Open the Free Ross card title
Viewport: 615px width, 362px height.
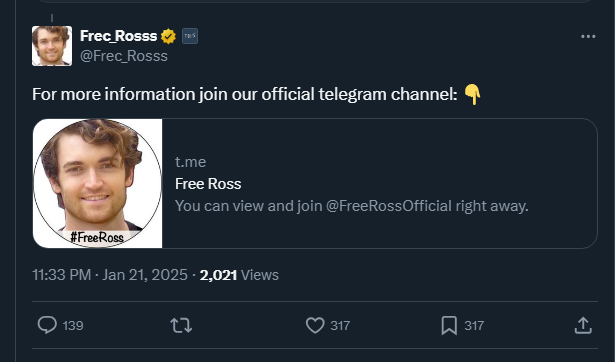[208, 184]
